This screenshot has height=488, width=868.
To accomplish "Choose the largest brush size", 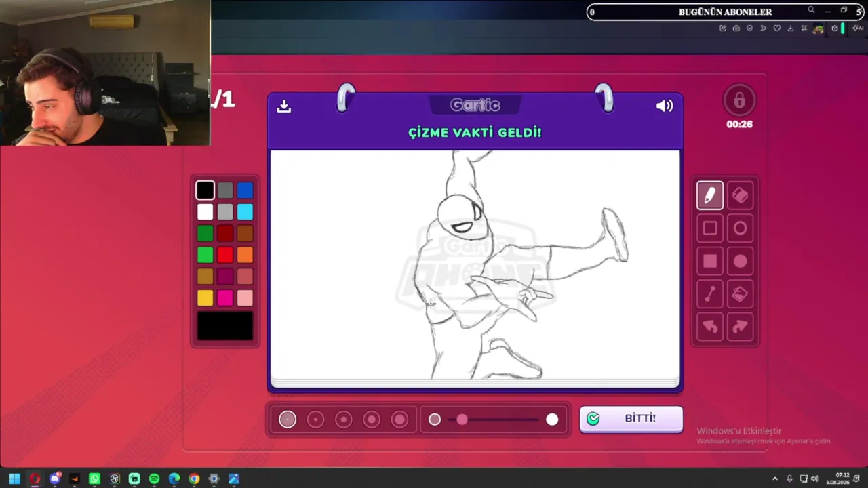I will pyautogui.click(x=399, y=420).
